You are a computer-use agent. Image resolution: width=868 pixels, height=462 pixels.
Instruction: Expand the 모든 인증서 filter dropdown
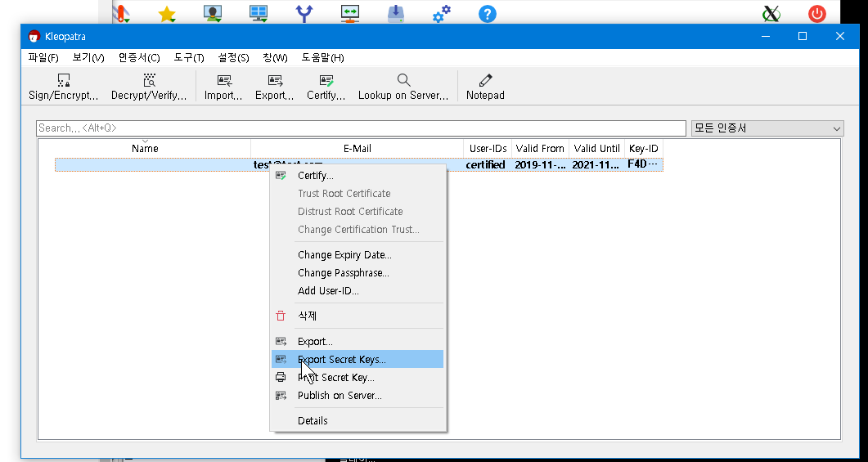click(x=767, y=128)
